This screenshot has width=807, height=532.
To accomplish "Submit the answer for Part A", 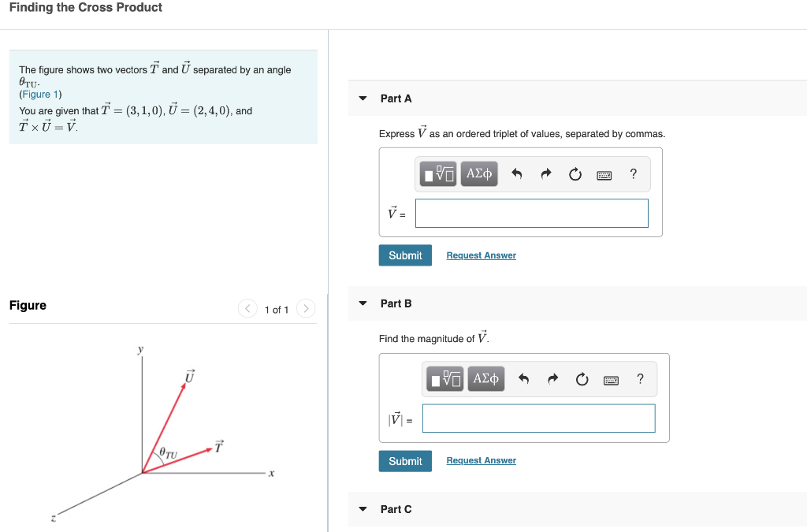I will 405,255.
